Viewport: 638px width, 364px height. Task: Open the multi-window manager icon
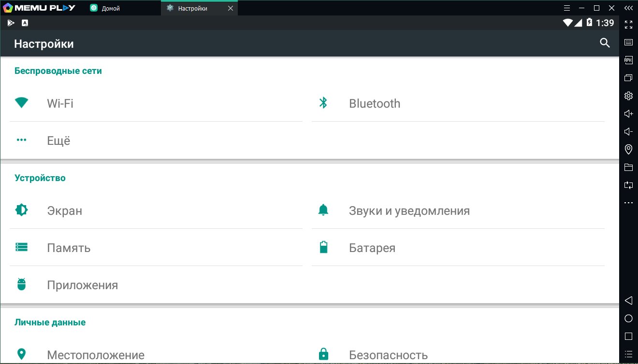[x=628, y=78]
